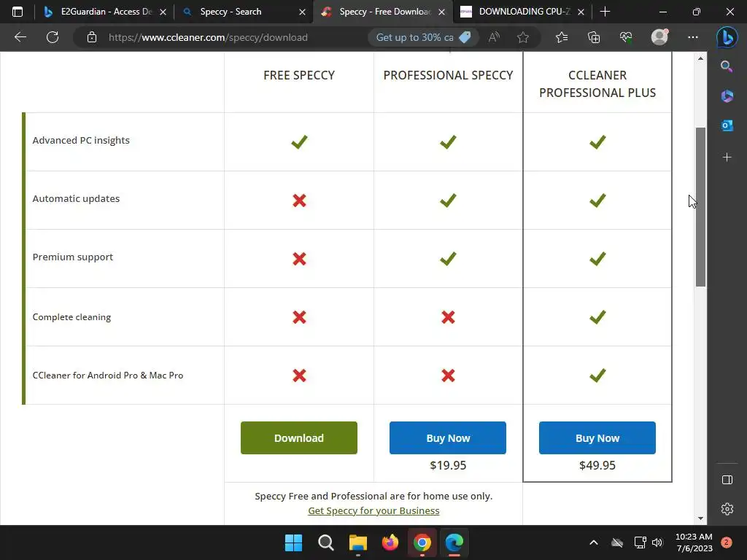Close the E2Guardian tab
The height and width of the screenshot is (560, 747).
click(x=163, y=12)
